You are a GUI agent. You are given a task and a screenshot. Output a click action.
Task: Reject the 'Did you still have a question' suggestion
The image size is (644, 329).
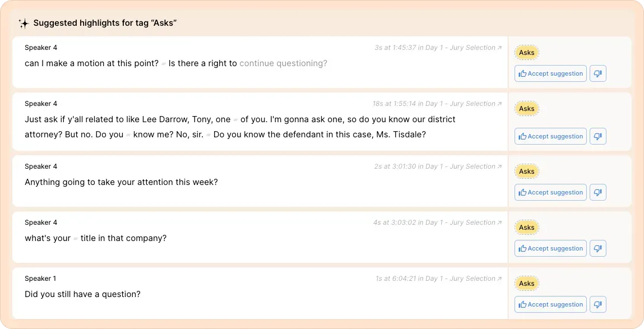597,304
